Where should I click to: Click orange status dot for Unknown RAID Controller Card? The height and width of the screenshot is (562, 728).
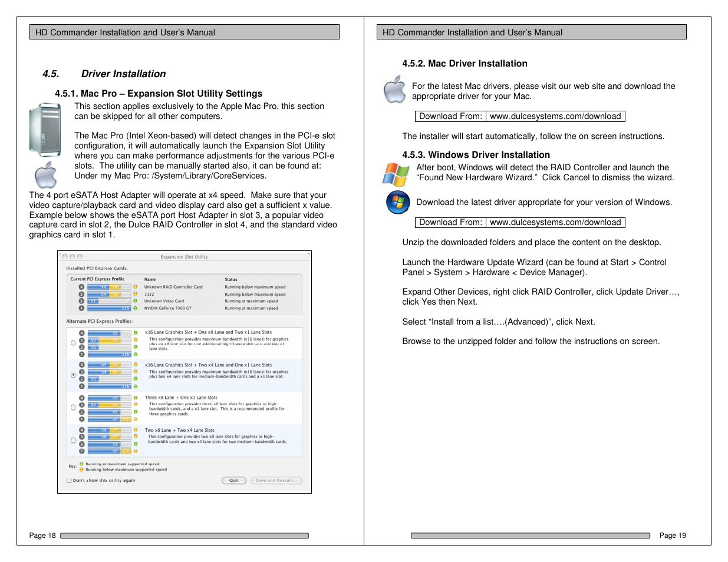tap(135, 287)
